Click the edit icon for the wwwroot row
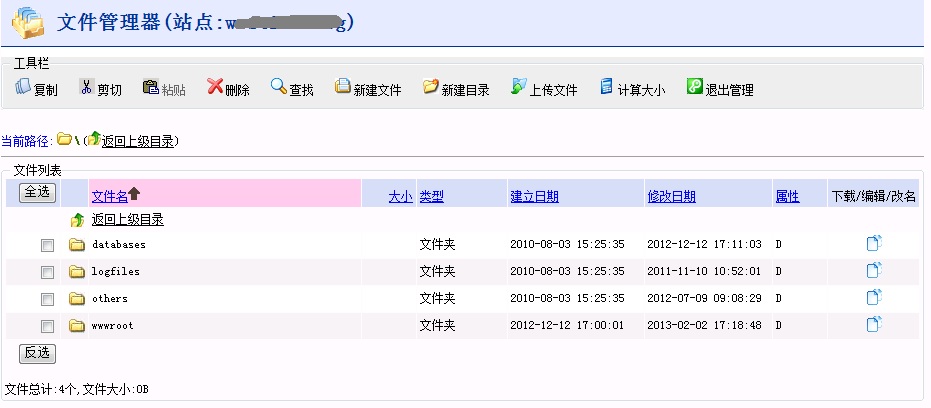This screenshot has height=408, width=931. 873,324
